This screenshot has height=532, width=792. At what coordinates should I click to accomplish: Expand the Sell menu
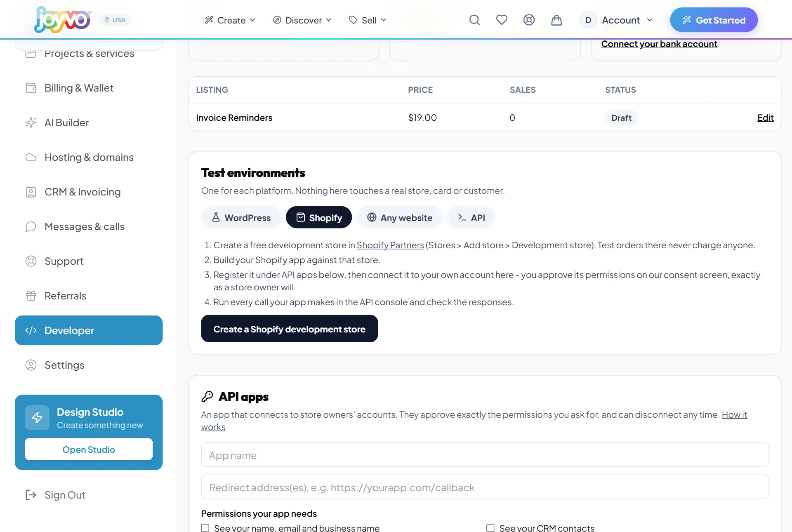[368, 20]
